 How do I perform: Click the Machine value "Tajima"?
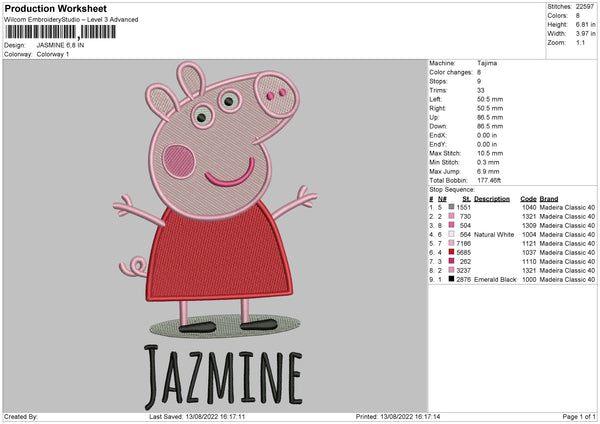click(x=487, y=63)
